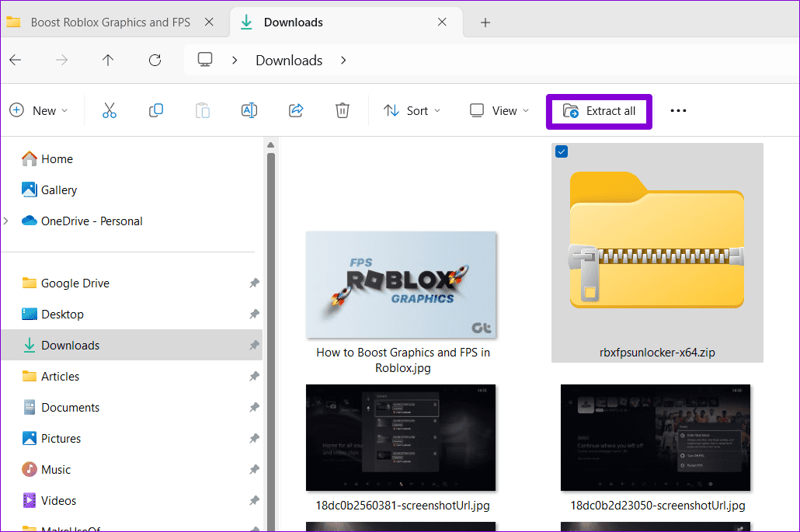
Task: Cut the selected file using scissors icon
Action: tap(109, 110)
